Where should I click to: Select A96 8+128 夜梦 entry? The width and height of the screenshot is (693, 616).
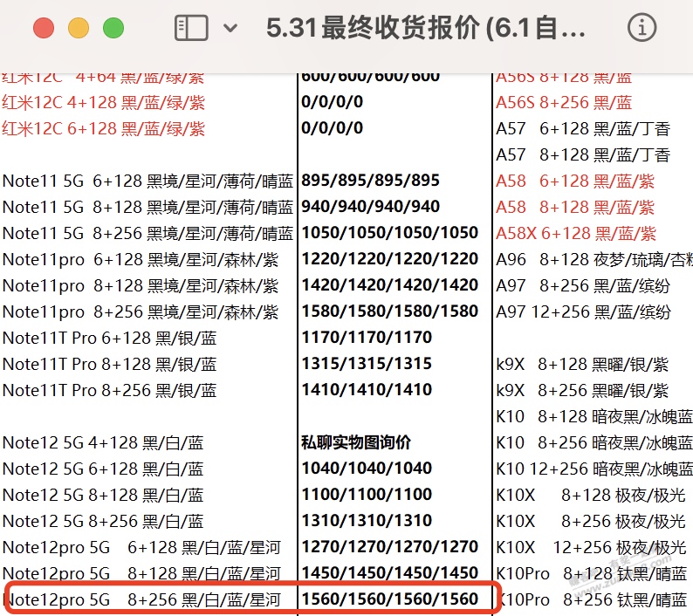[594, 260]
